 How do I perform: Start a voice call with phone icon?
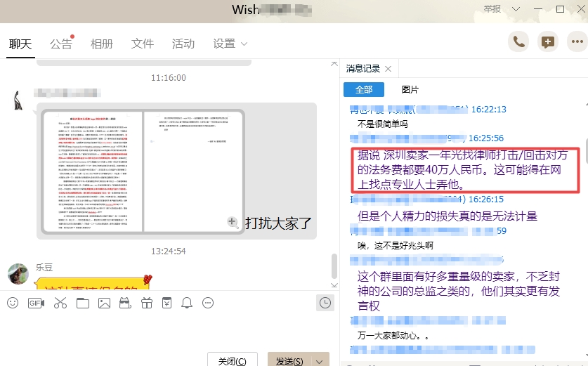(518, 42)
